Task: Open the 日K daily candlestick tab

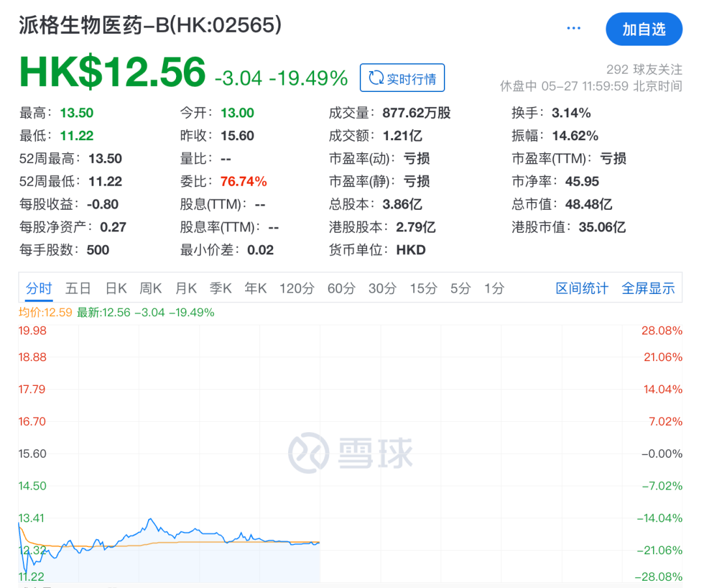Action: (116, 288)
